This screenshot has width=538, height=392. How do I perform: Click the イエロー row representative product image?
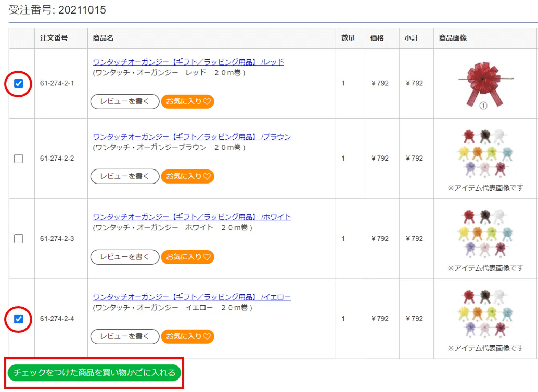point(485,314)
